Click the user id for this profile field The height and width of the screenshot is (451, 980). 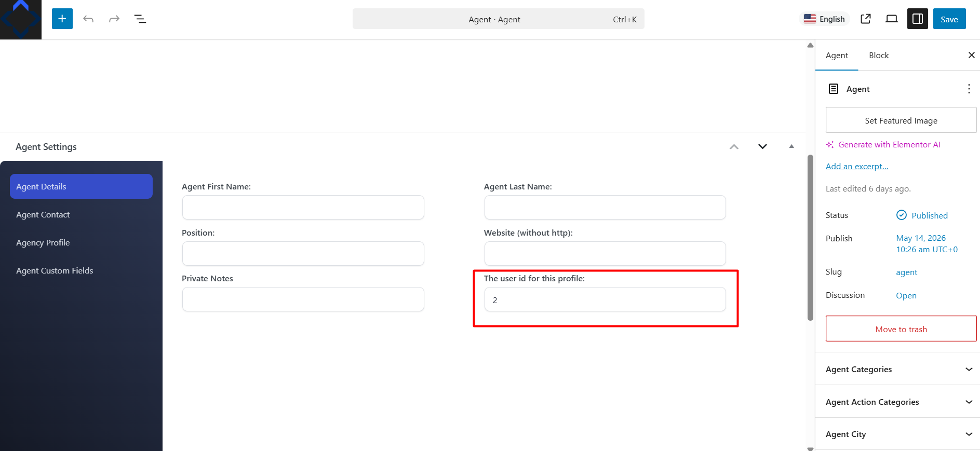click(x=605, y=299)
